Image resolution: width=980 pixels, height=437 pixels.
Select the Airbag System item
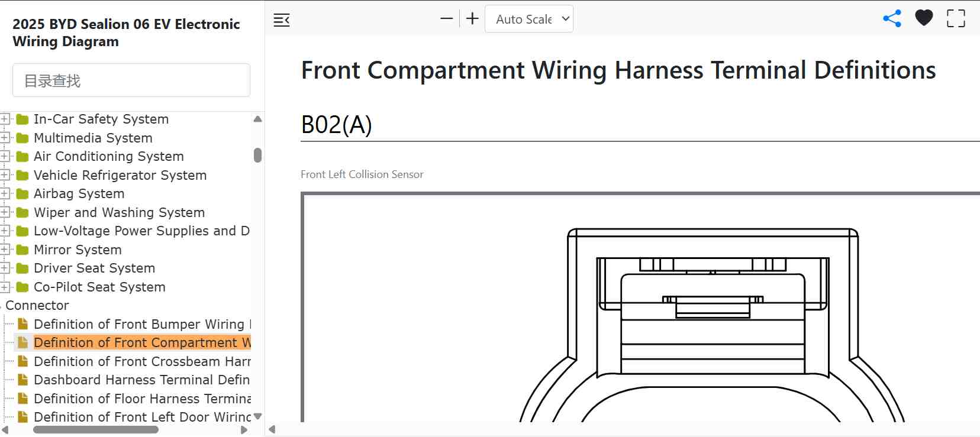[79, 194]
